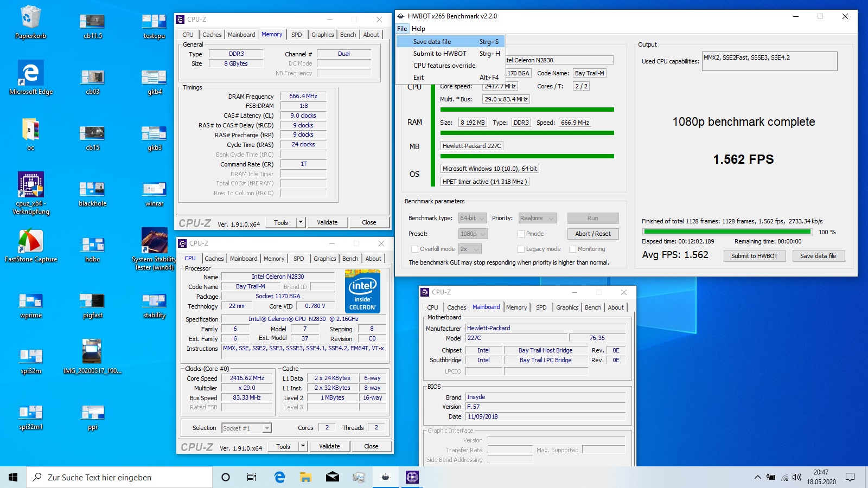Select CPU features override menu entry
868x488 pixels.
[450, 65]
